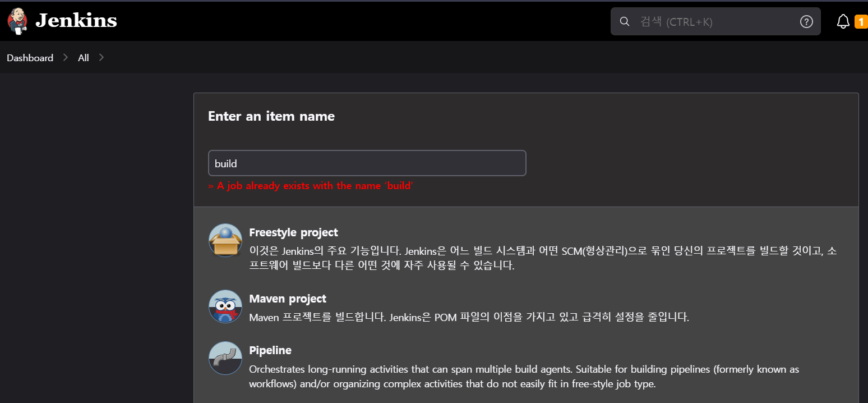Open the notifications bell icon
The image size is (868, 403).
tap(843, 21)
